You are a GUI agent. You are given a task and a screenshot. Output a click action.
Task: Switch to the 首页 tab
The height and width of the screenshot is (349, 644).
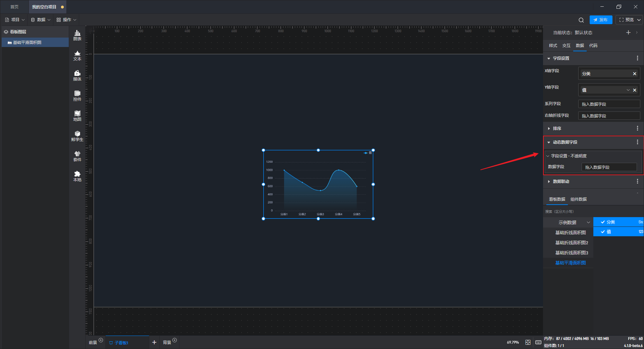pyautogui.click(x=14, y=7)
